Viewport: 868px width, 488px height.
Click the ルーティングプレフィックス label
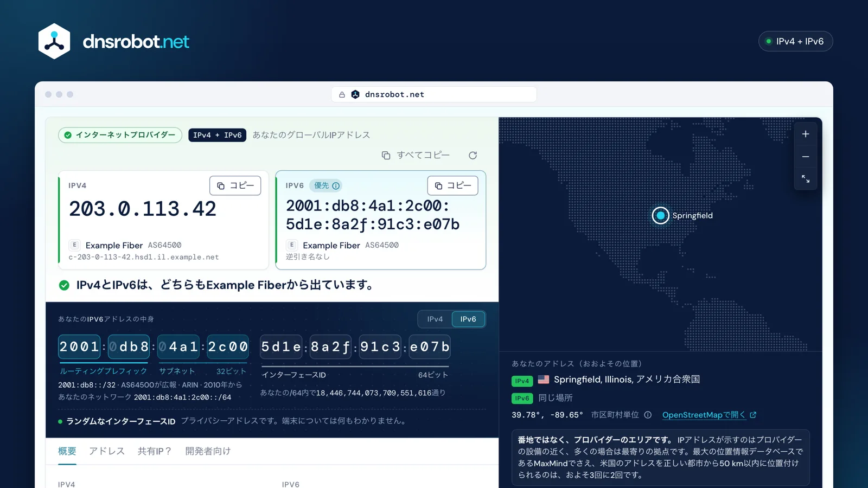pos(104,371)
